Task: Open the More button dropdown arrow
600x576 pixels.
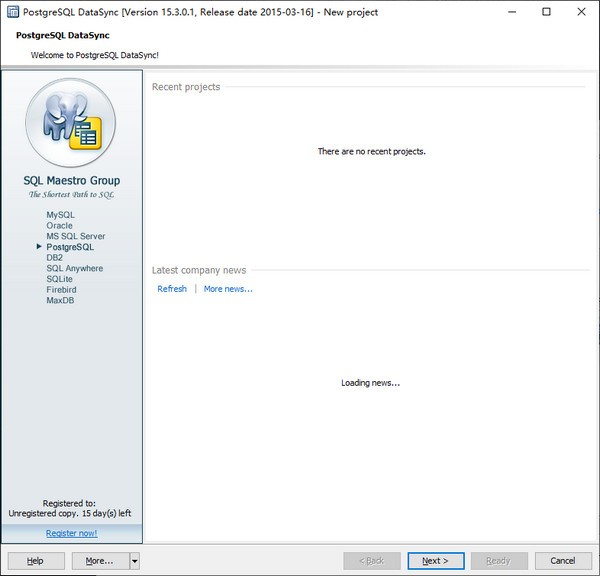Action: coord(135,561)
